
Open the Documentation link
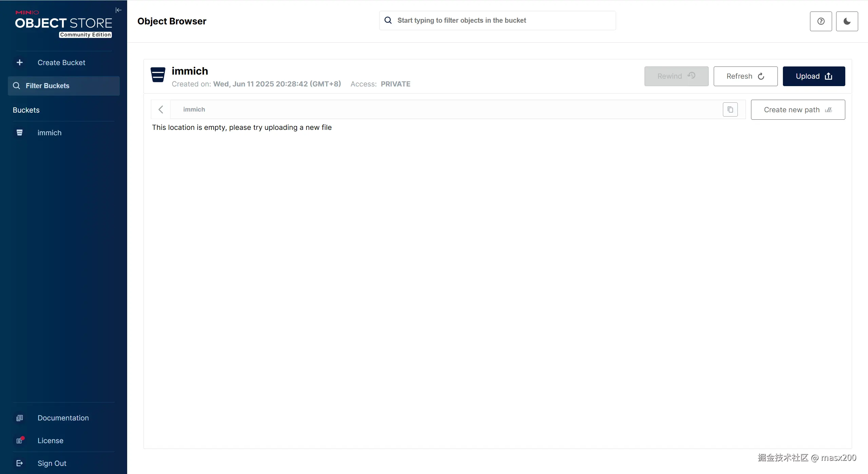click(63, 418)
